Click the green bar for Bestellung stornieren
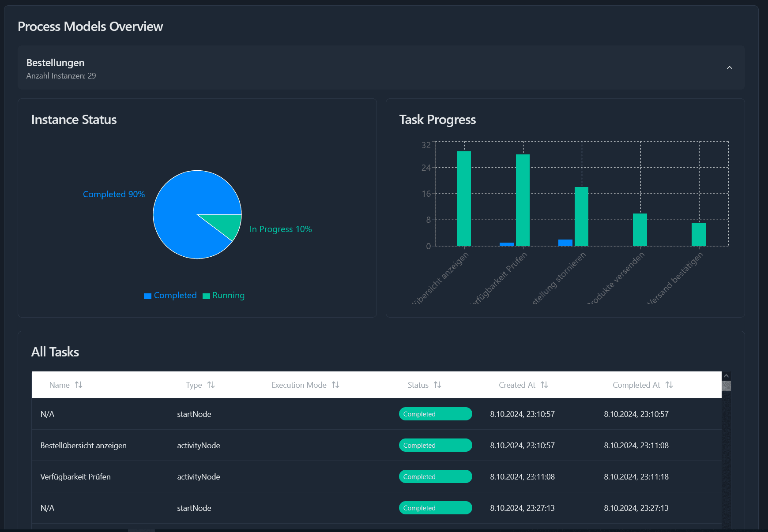 coord(581,216)
